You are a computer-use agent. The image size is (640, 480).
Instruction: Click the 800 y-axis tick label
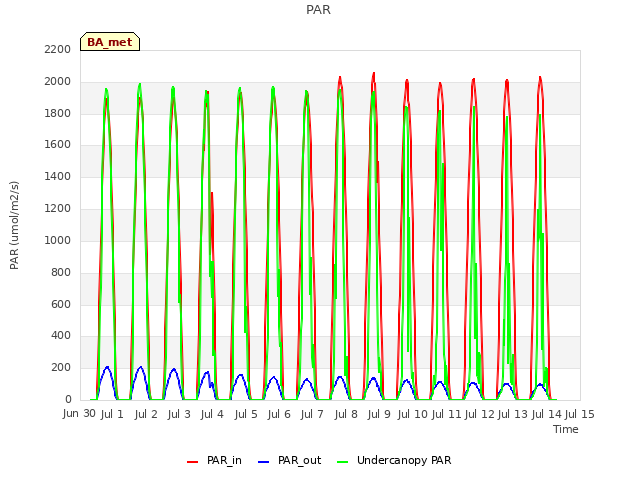[x=61, y=272]
